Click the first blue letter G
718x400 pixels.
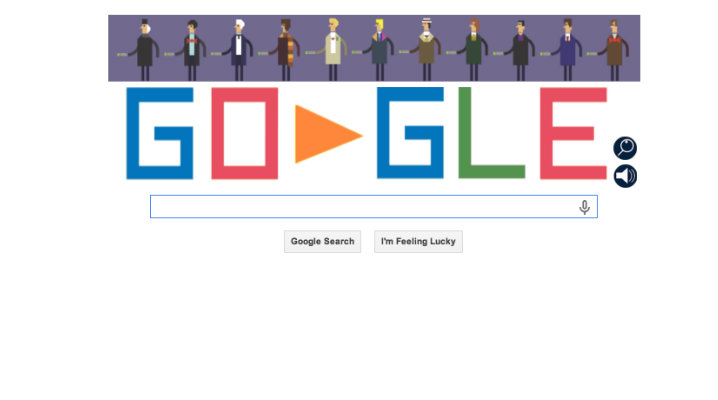pyautogui.click(x=160, y=133)
